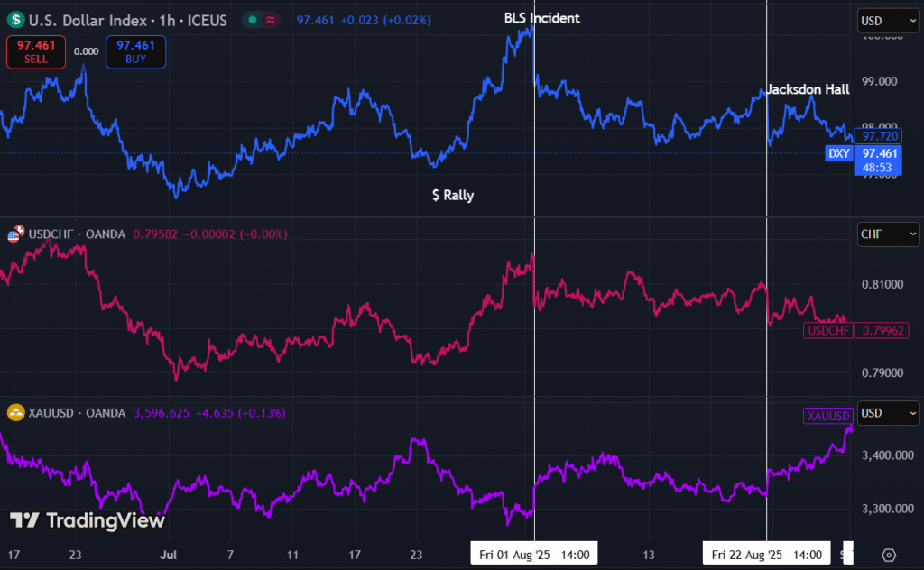The width and height of the screenshot is (924, 570).
Task: Open the time axis settings gear
Action: point(889,555)
